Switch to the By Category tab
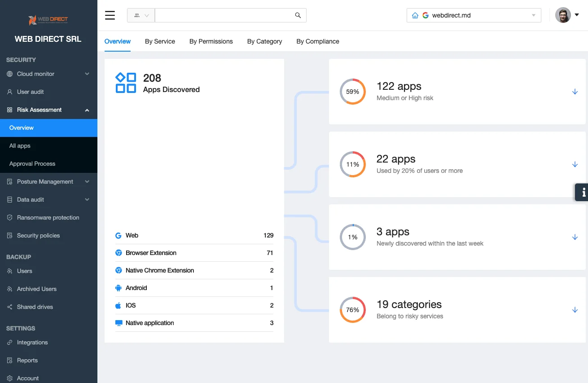This screenshot has height=383, width=588. coord(264,41)
